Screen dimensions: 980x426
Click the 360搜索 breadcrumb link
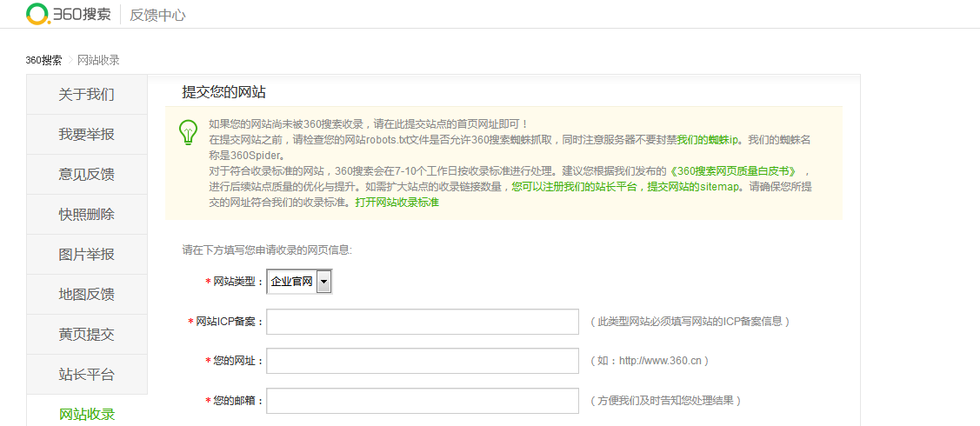pos(43,61)
